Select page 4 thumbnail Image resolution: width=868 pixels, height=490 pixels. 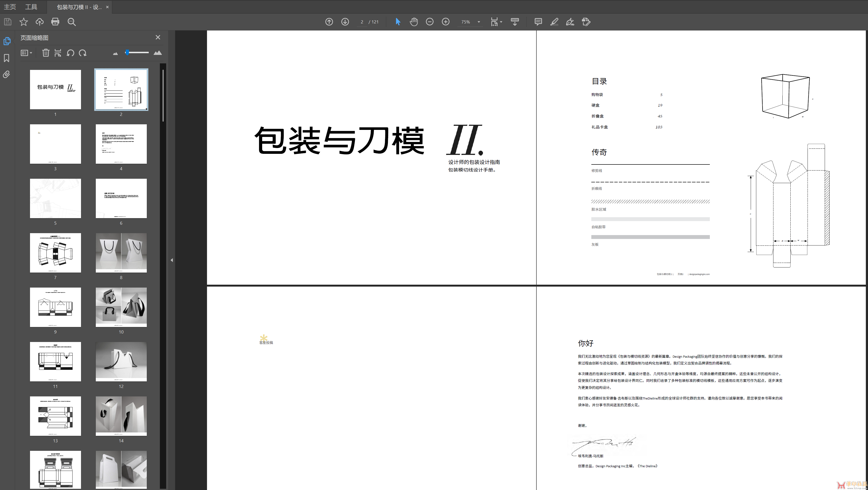click(x=121, y=144)
